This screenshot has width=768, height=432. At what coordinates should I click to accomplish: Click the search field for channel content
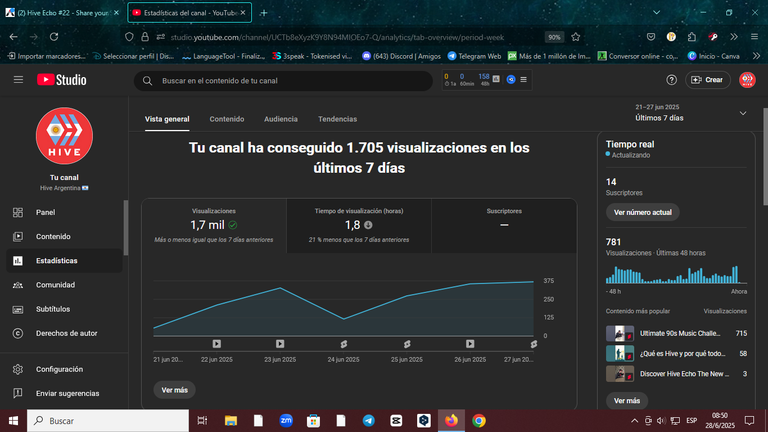283,81
